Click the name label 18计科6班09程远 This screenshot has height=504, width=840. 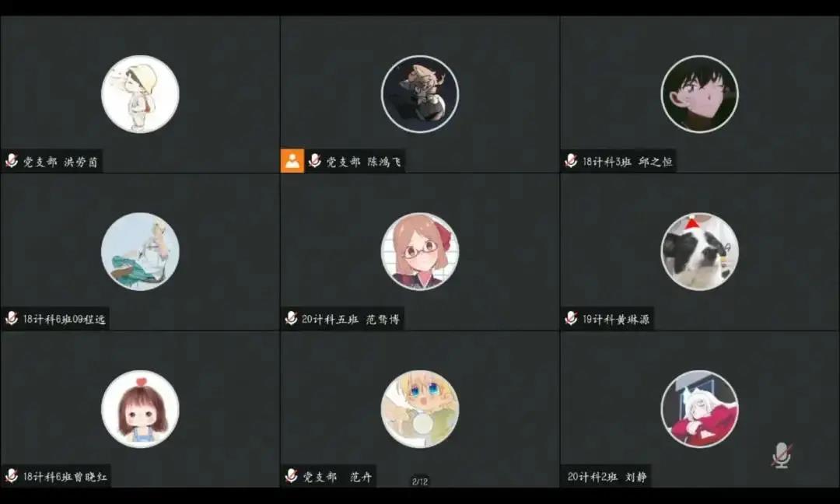pos(64,319)
